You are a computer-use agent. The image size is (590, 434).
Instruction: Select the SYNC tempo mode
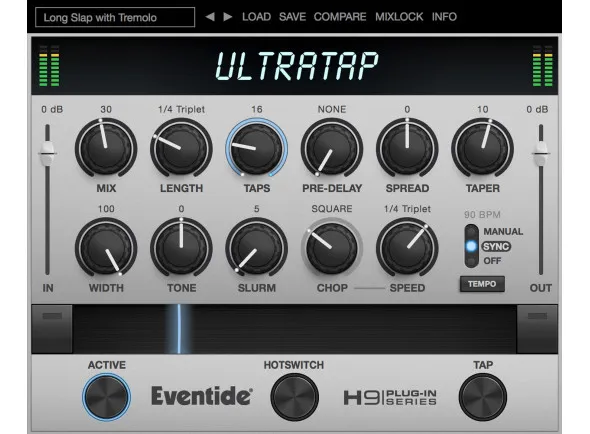pos(496,247)
